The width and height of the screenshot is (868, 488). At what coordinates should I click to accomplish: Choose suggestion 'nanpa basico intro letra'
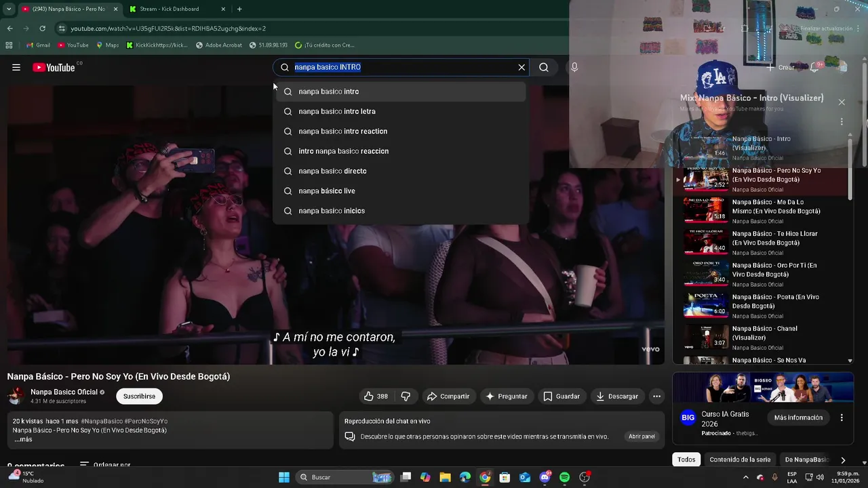click(400, 111)
